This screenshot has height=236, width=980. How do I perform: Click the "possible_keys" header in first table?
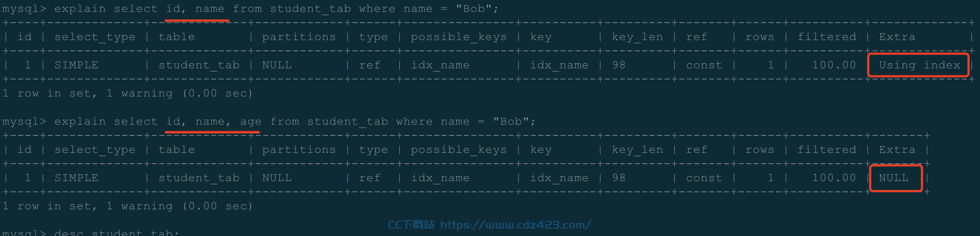[x=458, y=37]
